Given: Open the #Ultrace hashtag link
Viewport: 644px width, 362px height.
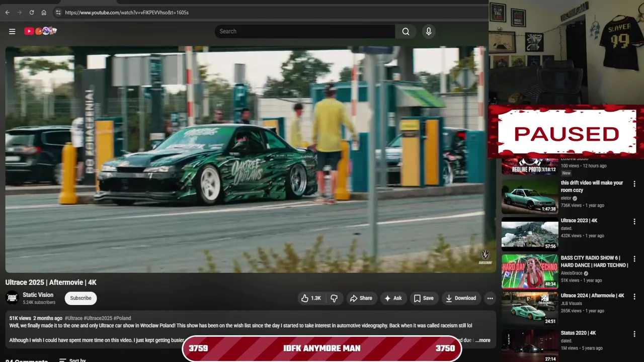Looking at the screenshot, I should point(73,318).
